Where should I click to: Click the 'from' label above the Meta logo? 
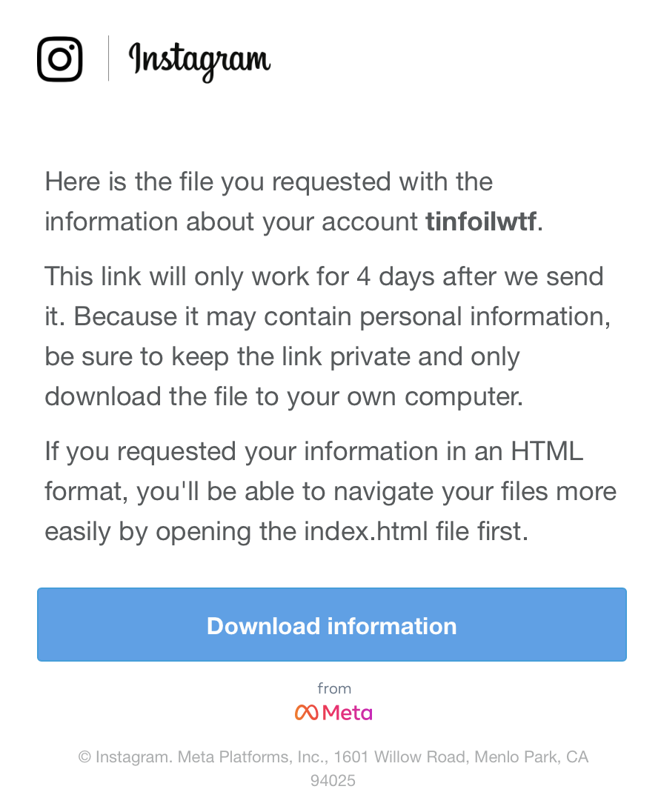(336, 688)
